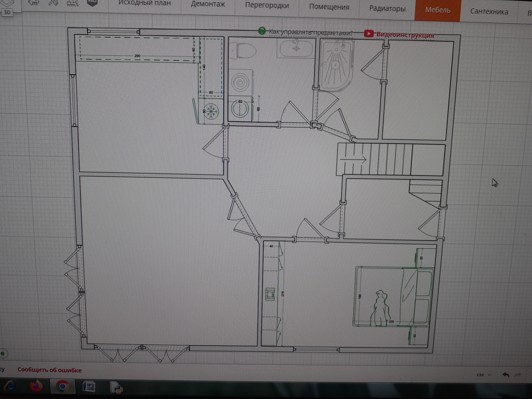The height and width of the screenshot is (399, 532).
Task: Click the floor construction icon in toolbar
Action: [72, 3]
